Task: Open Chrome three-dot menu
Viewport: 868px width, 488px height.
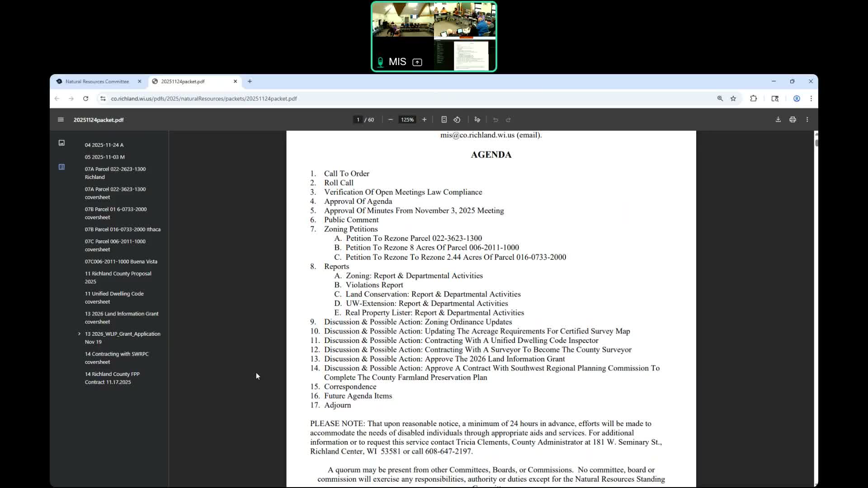Action: (x=811, y=99)
